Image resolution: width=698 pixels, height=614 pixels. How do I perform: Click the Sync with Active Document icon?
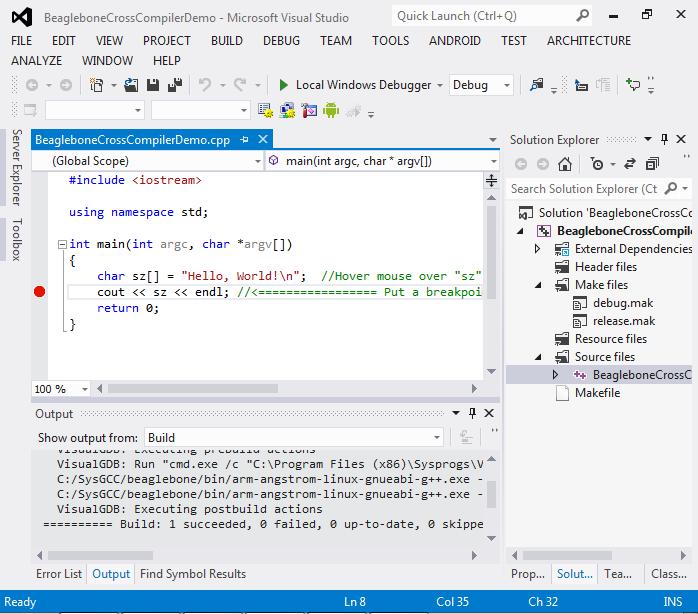pyautogui.click(x=629, y=164)
